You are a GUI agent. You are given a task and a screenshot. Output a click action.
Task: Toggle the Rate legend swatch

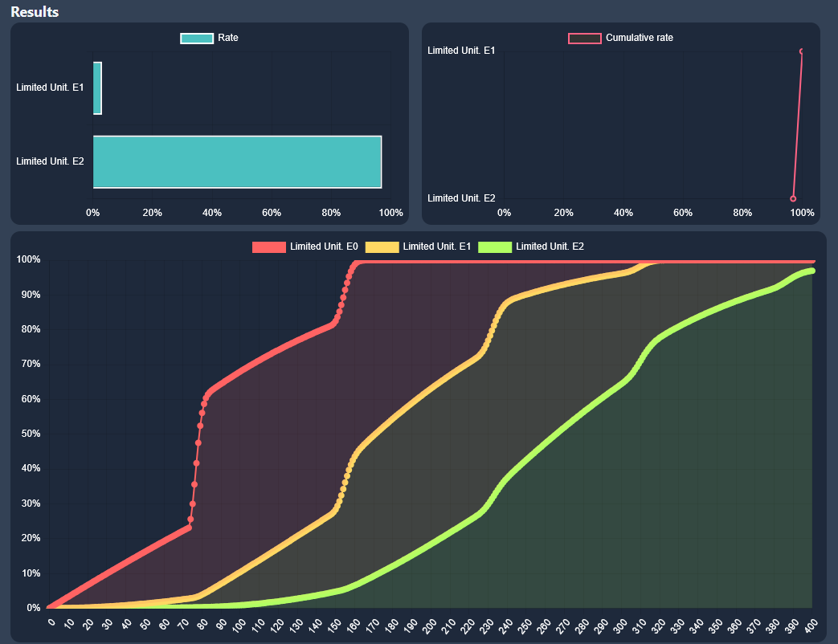point(197,39)
